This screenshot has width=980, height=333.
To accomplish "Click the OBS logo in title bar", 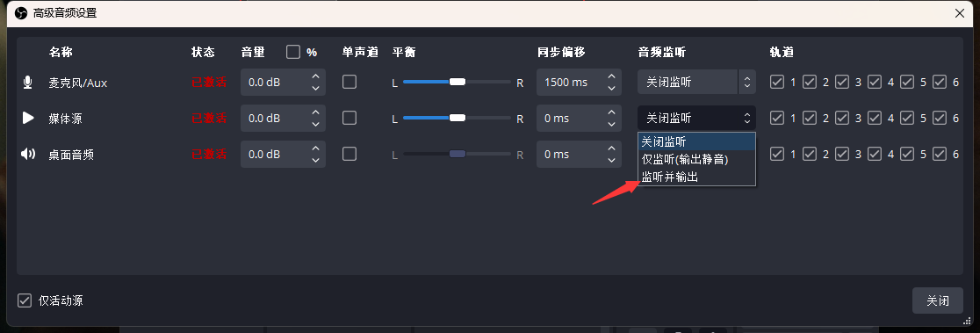I will click(x=20, y=13).
